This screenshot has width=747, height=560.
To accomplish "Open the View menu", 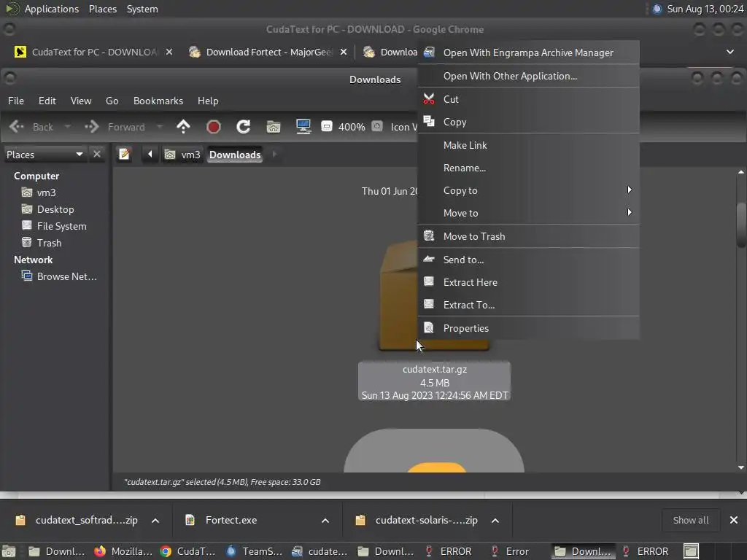I will coord(81,101).
